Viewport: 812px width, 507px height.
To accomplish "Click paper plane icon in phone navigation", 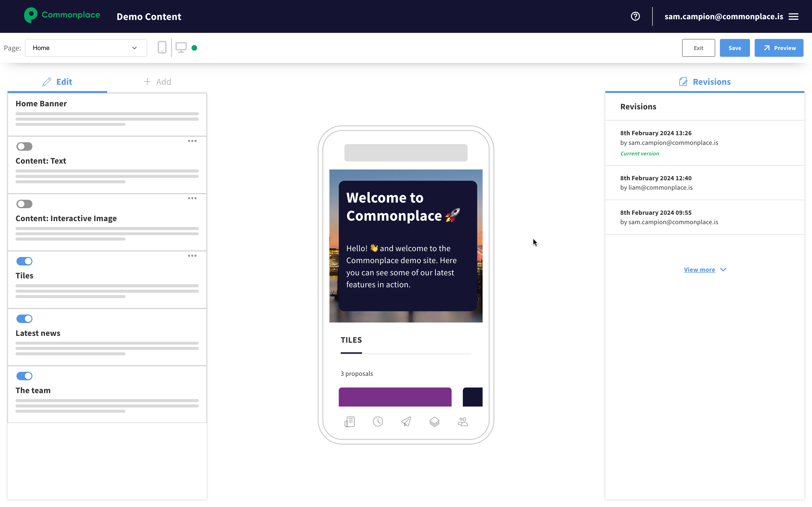I will [406, 422].
